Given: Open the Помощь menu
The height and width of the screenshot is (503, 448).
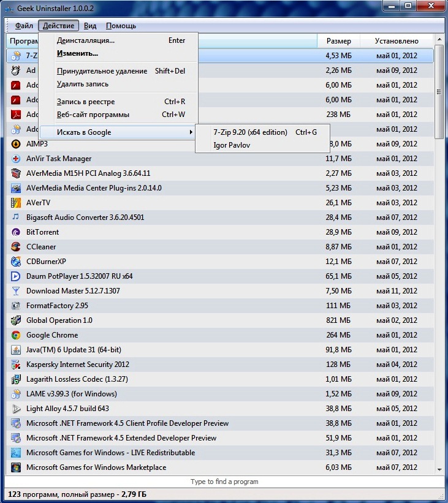Looking at the screenshot, I should click(121, 26).
